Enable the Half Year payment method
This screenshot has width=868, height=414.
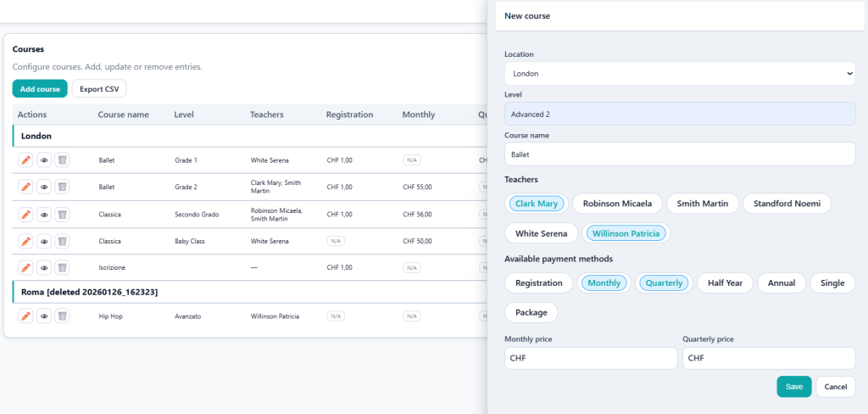pos(726,283)
